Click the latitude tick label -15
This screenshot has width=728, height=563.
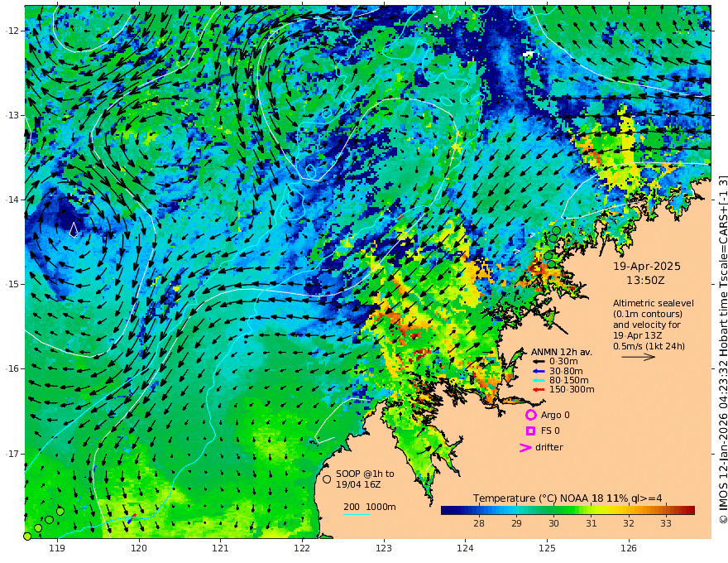13,284
